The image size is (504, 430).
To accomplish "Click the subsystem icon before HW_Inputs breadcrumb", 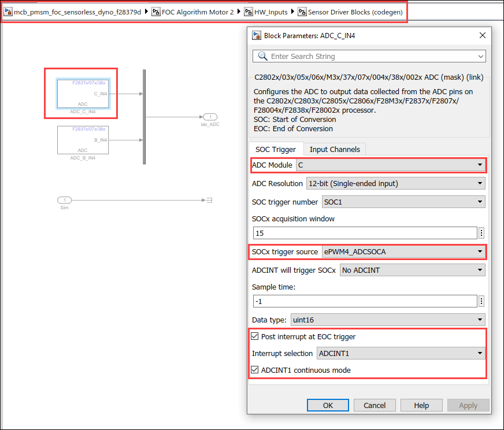I will 249,12.
